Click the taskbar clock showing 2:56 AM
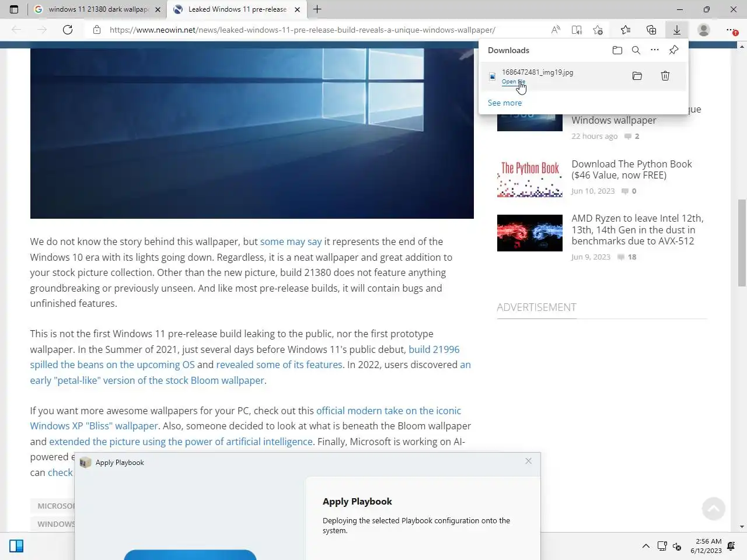This screenshot has height=560, width=747. pos(706,546)
